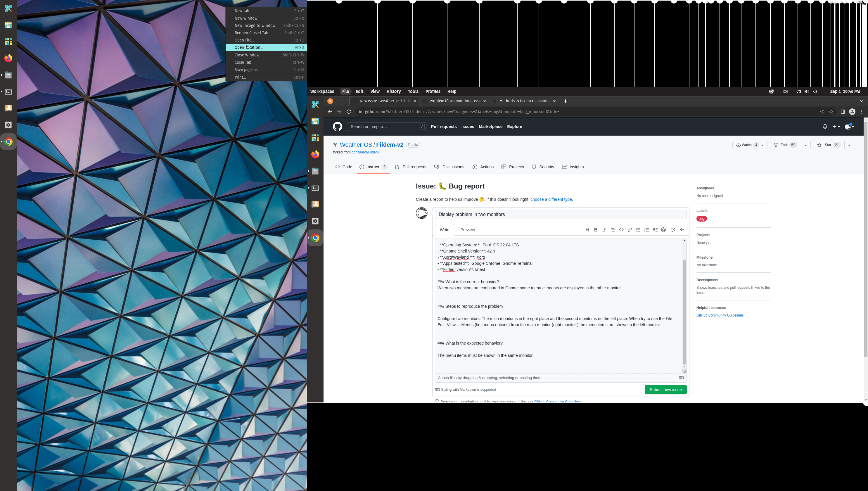Watch the Fildem-v2 repository
Screen dimensions: 868x491
(750, 145)
